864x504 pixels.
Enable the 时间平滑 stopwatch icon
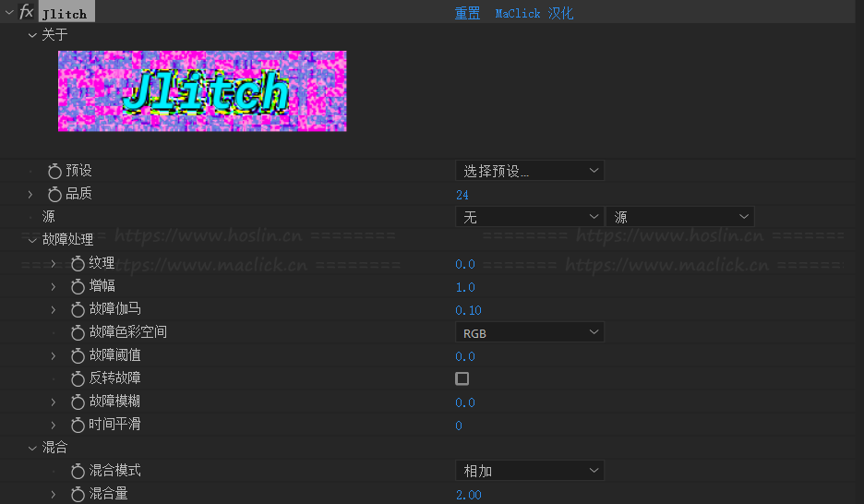click(x=78, y=425)
